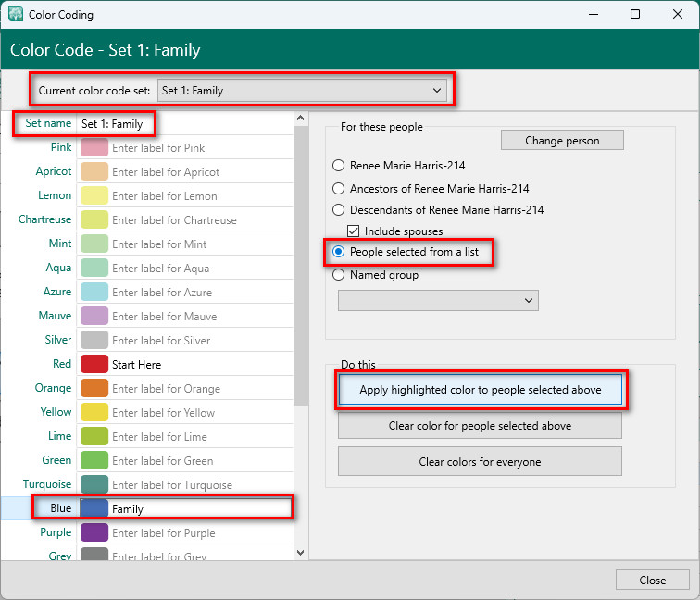Screen dimensions: 700x600
Task: Maximize the Color Coding window
Action: tap(635, 14)
